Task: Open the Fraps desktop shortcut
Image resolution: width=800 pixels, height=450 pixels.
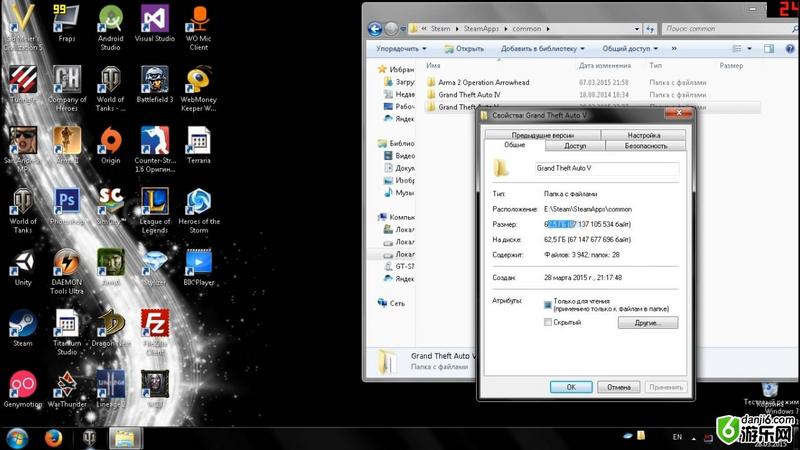Action: tap(67, 23)
